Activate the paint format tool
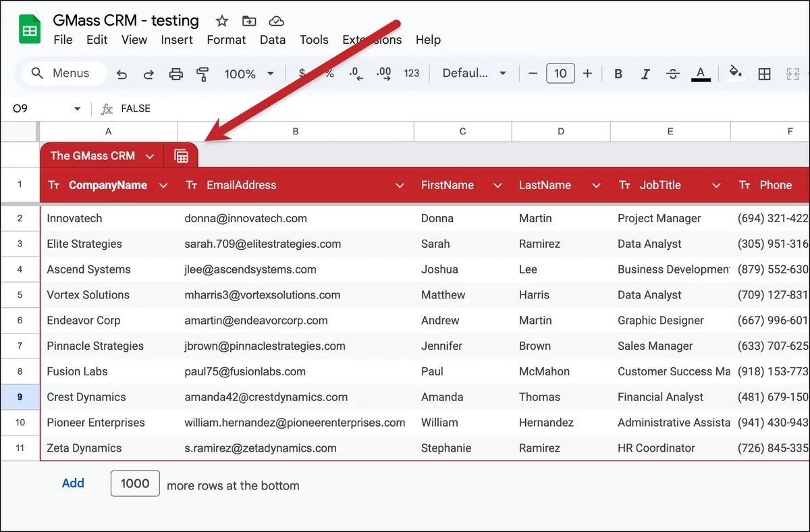The height and width of the screenshot is (532, 810). [x=202, y=74]
